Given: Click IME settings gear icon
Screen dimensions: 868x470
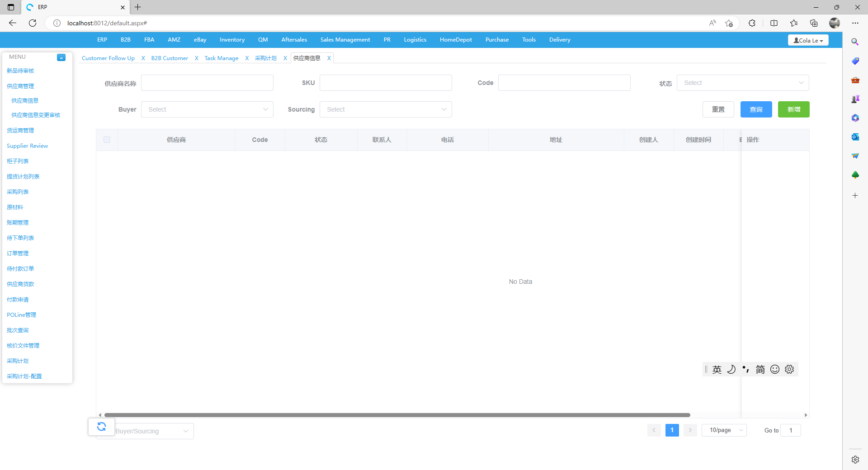Looking at the screenshot, I should coord(789,369).
